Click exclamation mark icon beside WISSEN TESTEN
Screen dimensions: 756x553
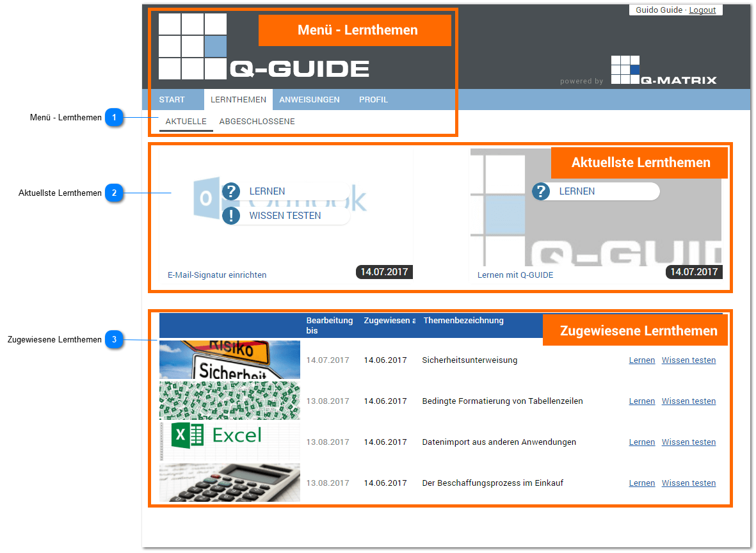click(231, 216)
